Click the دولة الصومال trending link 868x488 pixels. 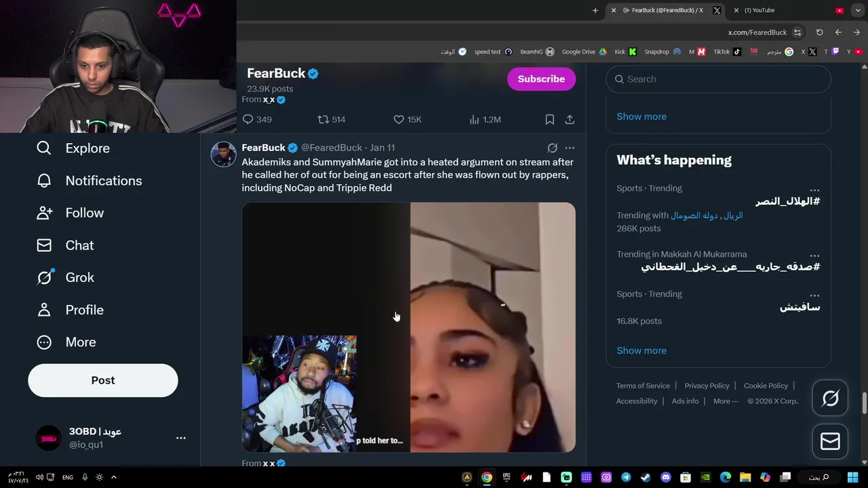694,216
